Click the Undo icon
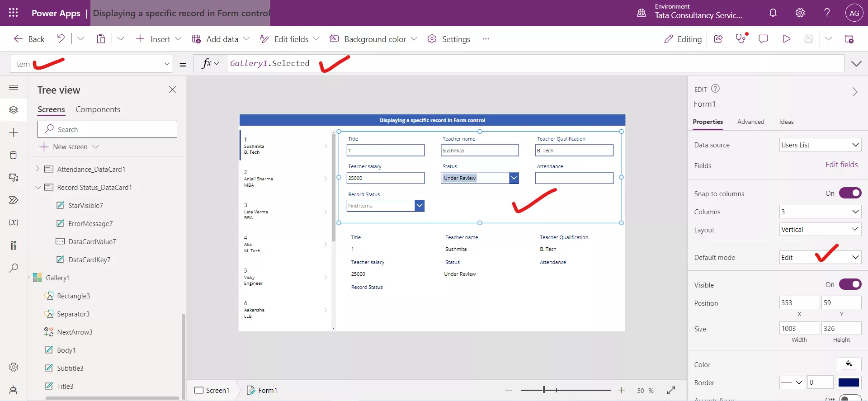868x401 pixels. point(61,39)
